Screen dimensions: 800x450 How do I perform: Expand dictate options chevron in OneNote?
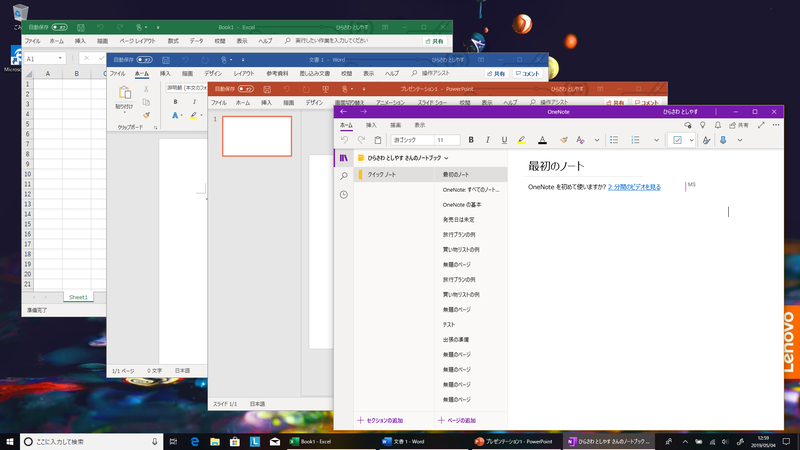click(x=740, y=140)
